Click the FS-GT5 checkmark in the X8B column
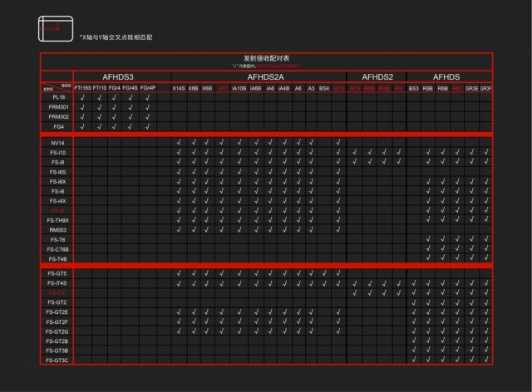The width and height of the screenshot is (532, 392). tap(193, 273)
